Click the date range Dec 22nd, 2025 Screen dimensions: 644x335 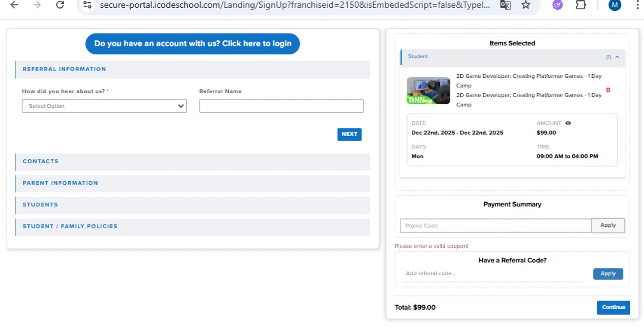pyautogui.click(x=457, y=133)
